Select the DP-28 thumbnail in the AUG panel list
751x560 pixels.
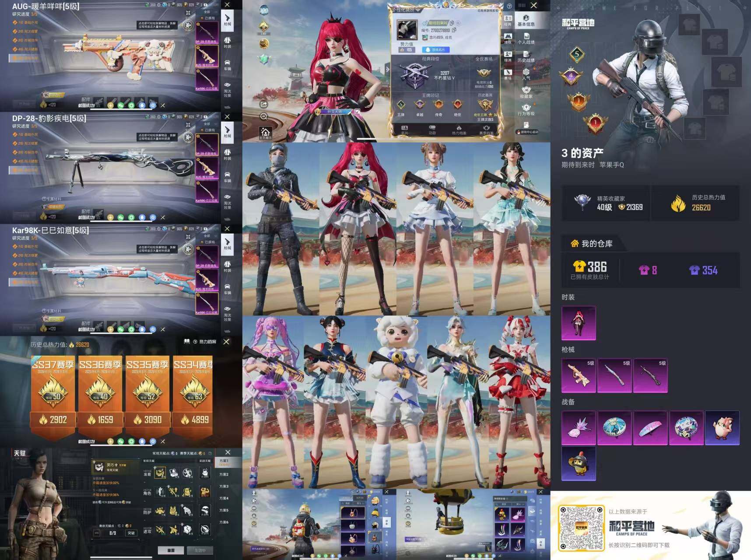[207, 33]
